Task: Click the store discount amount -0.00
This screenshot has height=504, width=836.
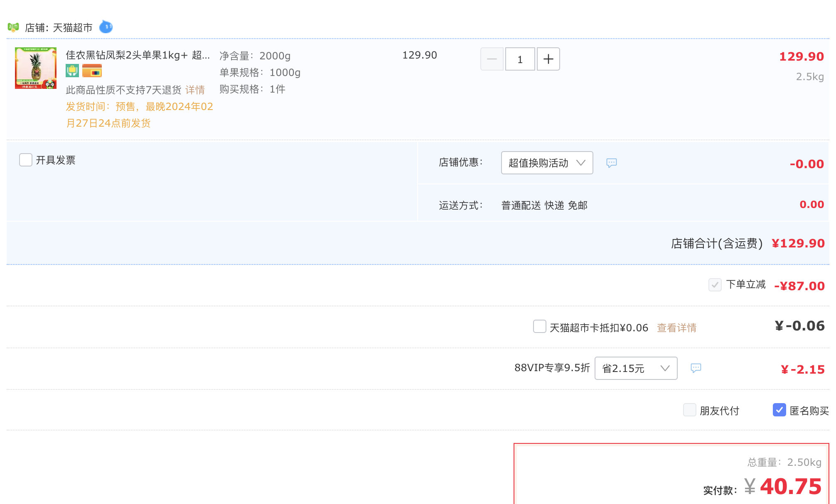Action: coord(807,164)
